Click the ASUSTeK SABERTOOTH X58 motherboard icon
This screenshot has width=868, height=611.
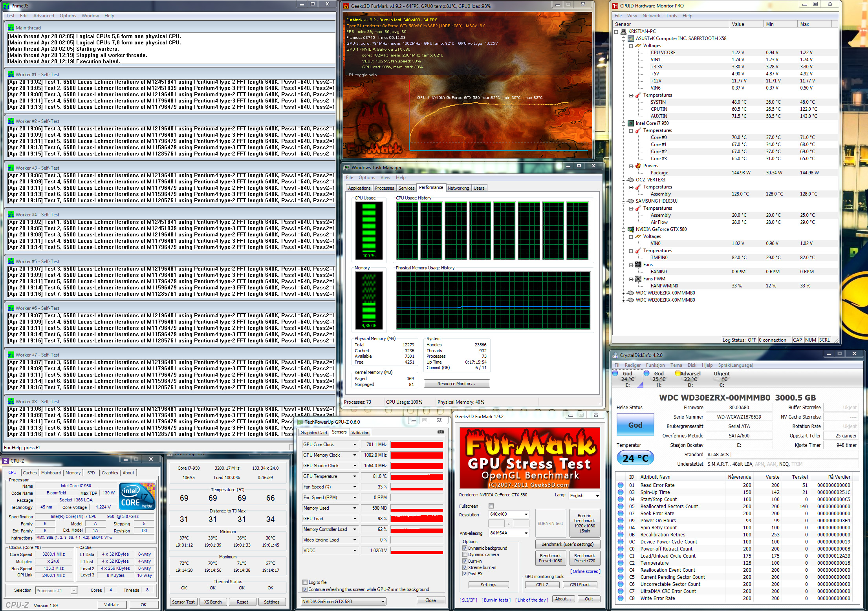(x=631, y=38)
